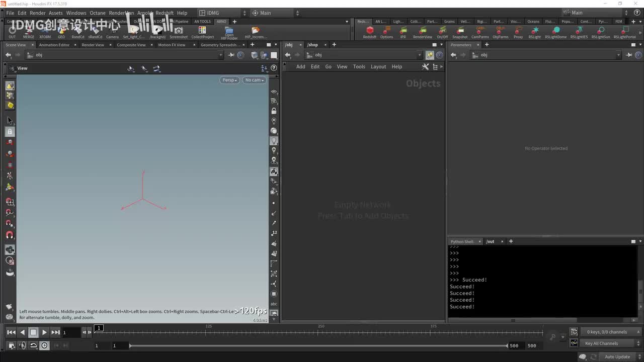
Task: Open the Persp viewport dropdown
Action: coord(229,80)
